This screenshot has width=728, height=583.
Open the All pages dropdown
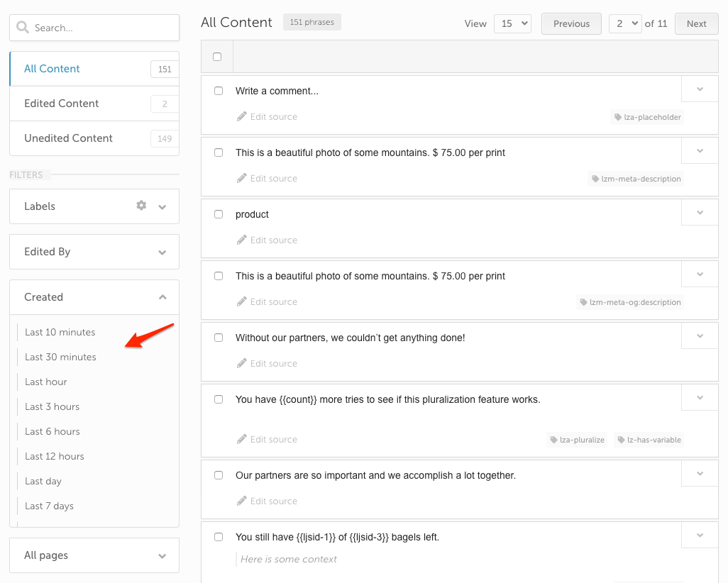click(x=94, y=555)
